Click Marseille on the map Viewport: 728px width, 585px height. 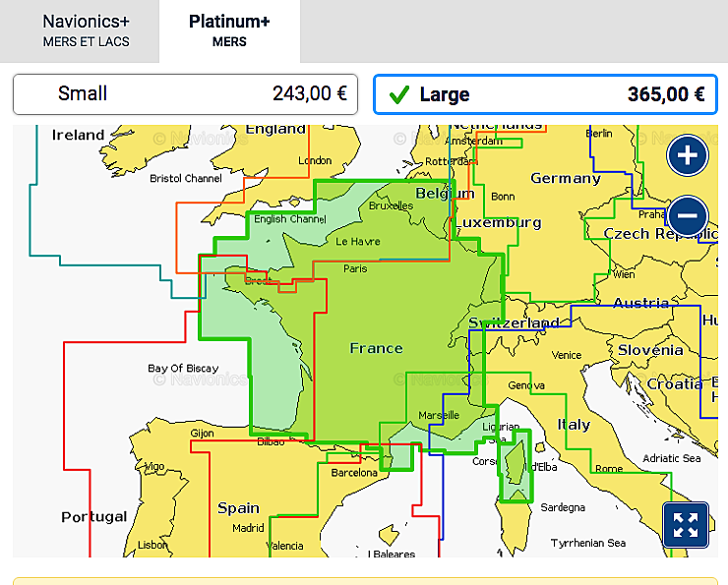click(438, 415)
